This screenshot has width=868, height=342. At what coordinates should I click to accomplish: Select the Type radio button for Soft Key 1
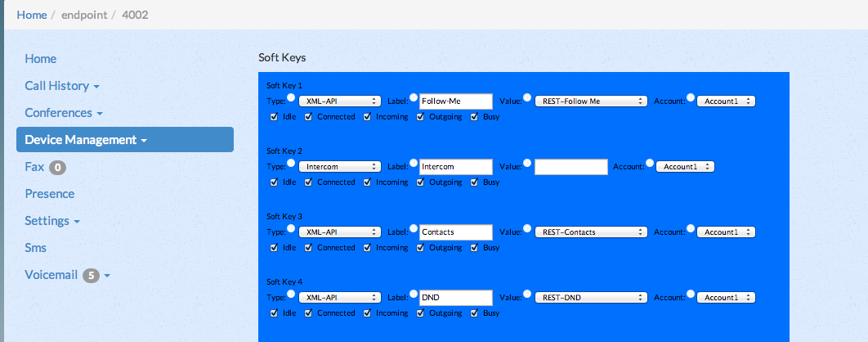(x=291, y=97)
